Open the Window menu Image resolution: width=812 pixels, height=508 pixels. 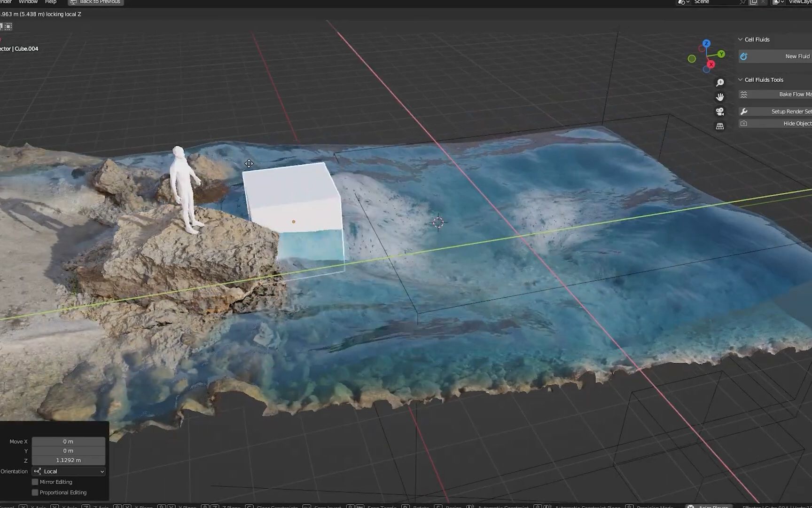28,2
